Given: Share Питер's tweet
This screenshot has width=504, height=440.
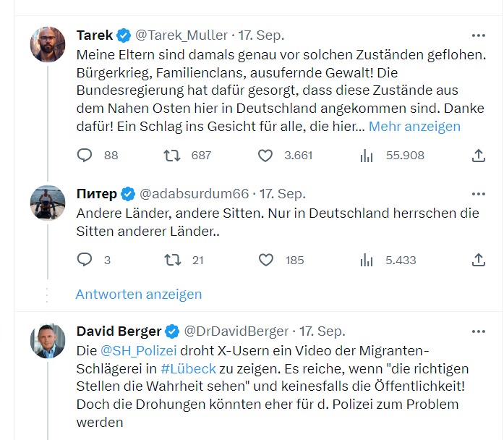Looking at the screenshot, I should click(x=478, y=260).
